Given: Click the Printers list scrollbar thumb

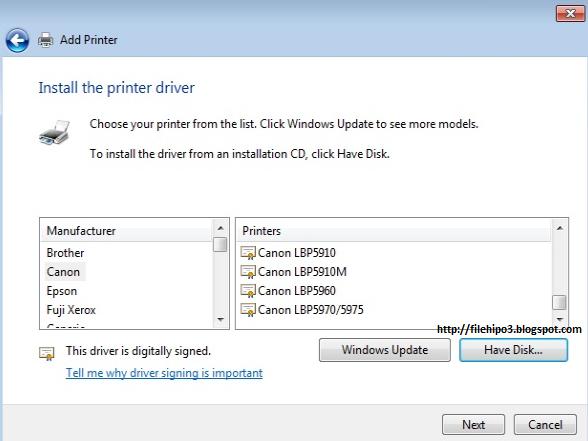Looking at the screenshot, I should click(x=560, y=302).
